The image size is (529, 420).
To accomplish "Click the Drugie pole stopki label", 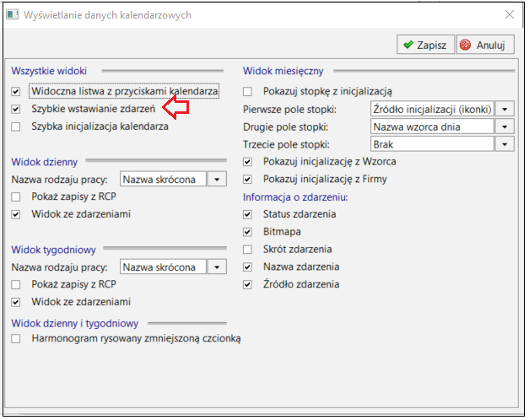I will point(286,127).
